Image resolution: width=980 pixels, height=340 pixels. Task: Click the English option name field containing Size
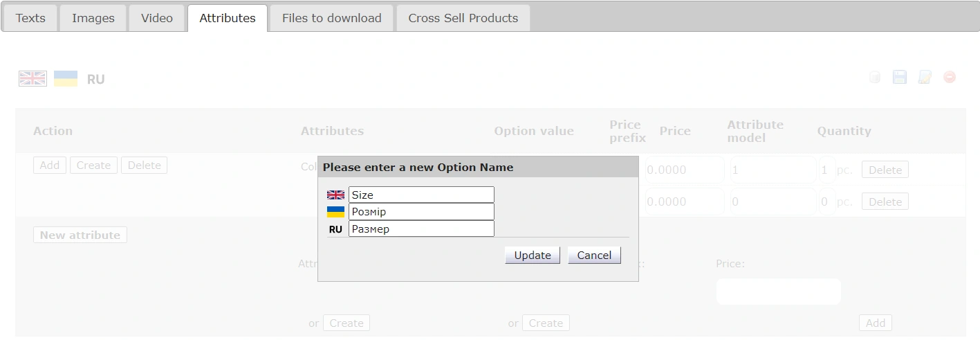coord(421,195)
